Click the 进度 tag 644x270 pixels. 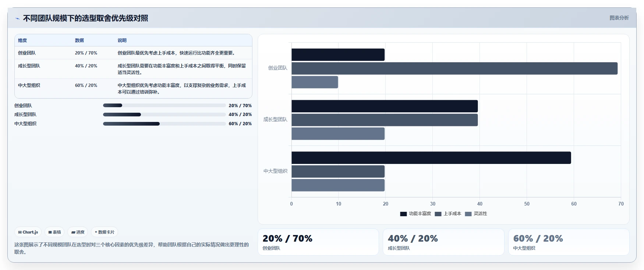(x=78, y=232)
